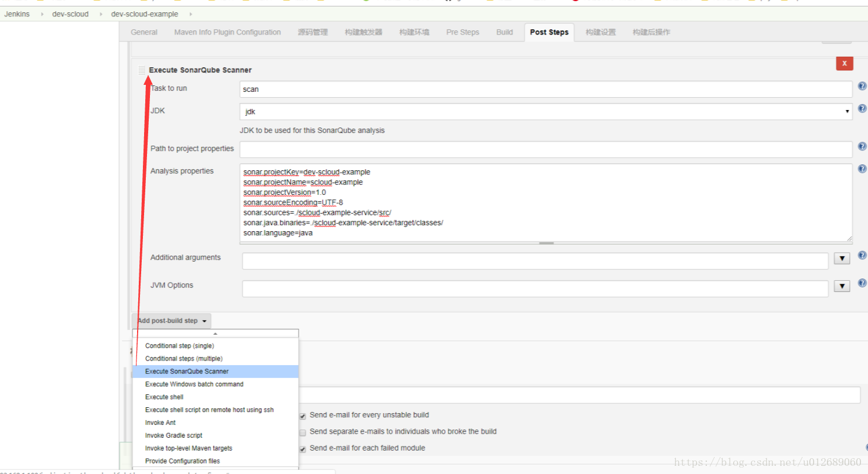This screenshot has width=868, height=474.
Task: Choose Invoke top-level Maven targets entry
Action: click(216, 449)
